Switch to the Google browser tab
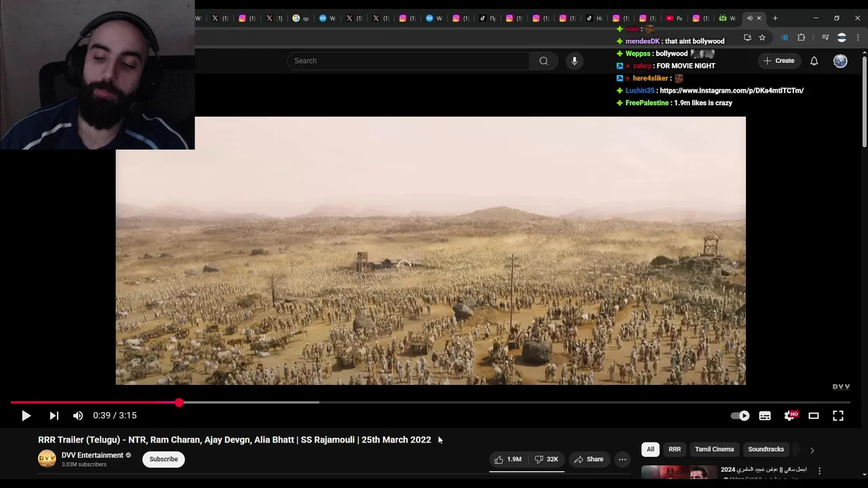868x488 pixels. pos(300,18)
